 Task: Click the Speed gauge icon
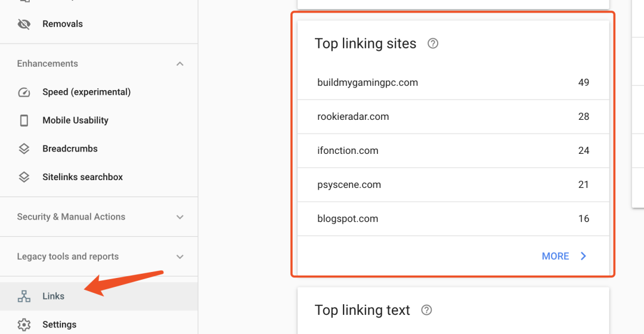24,92
